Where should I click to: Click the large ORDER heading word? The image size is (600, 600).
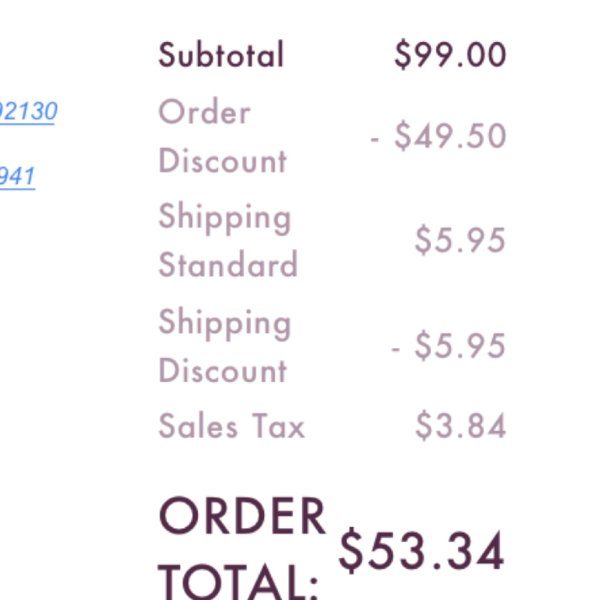coord(242,515)
